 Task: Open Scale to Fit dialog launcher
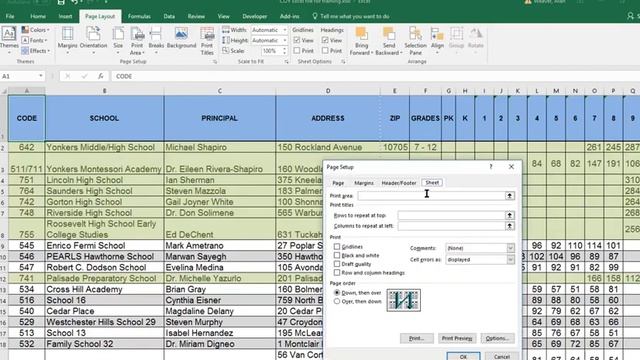coord(287,62)
